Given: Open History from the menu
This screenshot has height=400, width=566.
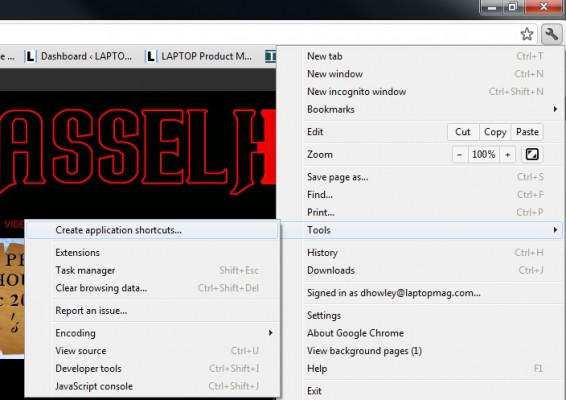Looking at the screenshot, I should [419, 252].
